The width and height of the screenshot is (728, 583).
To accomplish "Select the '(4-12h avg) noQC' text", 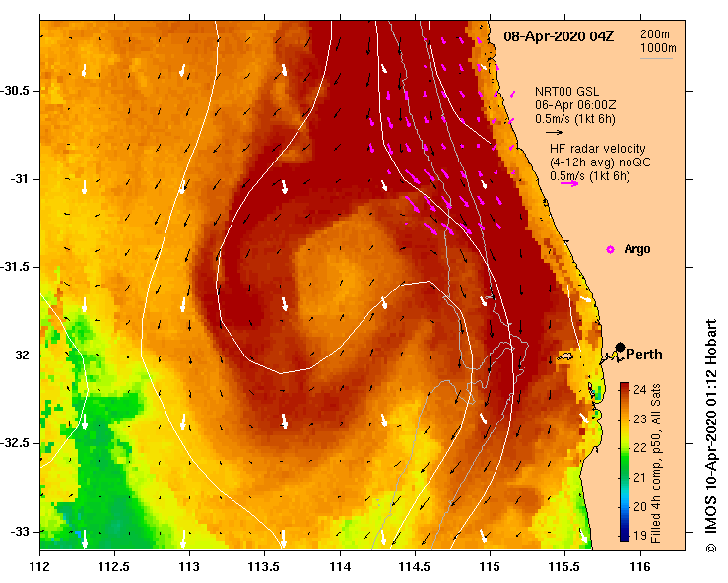I will 600,162.
